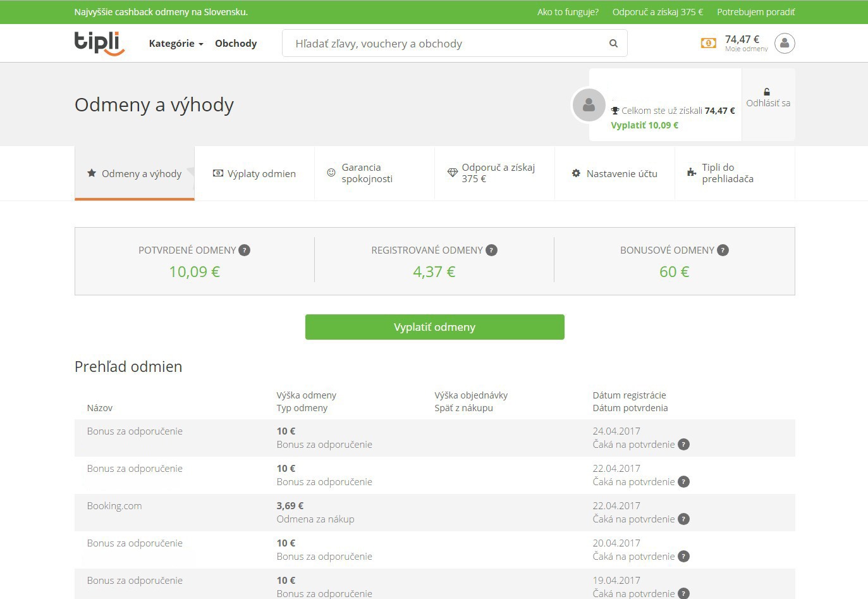Image resolution: width=868 pixels, height=599 pixels.
Task: Click the large profile picture placeholder
Action: coord(589,105)
